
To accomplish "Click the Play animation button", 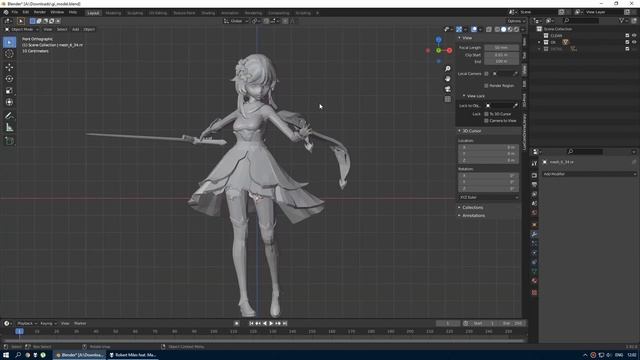I will [x=271, y=323].
